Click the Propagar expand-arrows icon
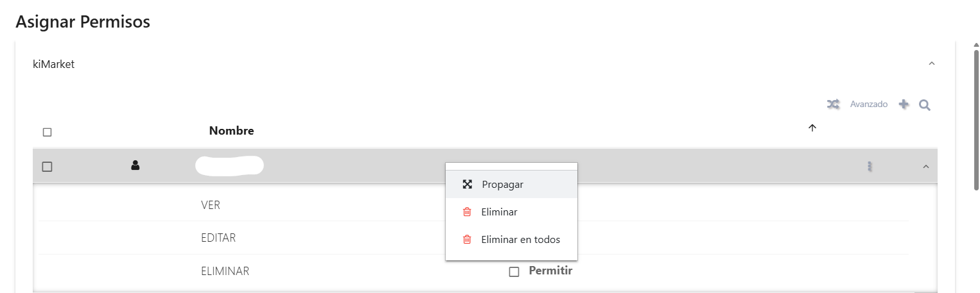This screenshot has height=293, width=980. click(x=468, y=184)
